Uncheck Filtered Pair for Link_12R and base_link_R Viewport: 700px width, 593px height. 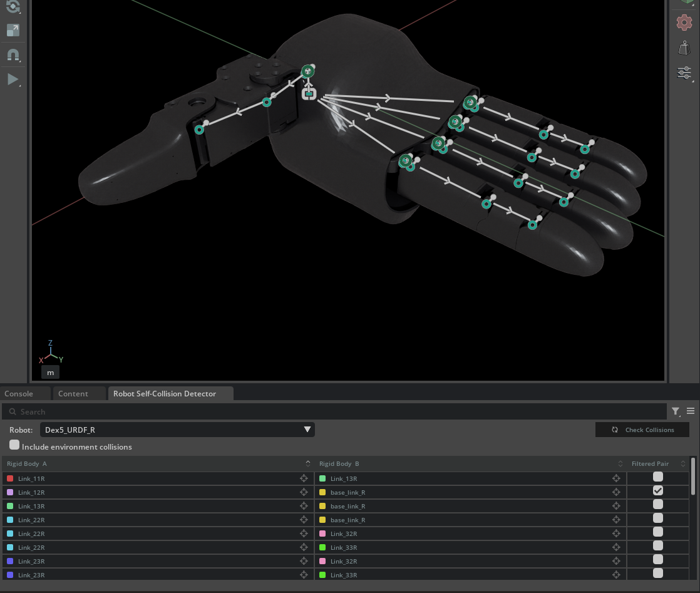pyautogui.click(x=657, y=490)
